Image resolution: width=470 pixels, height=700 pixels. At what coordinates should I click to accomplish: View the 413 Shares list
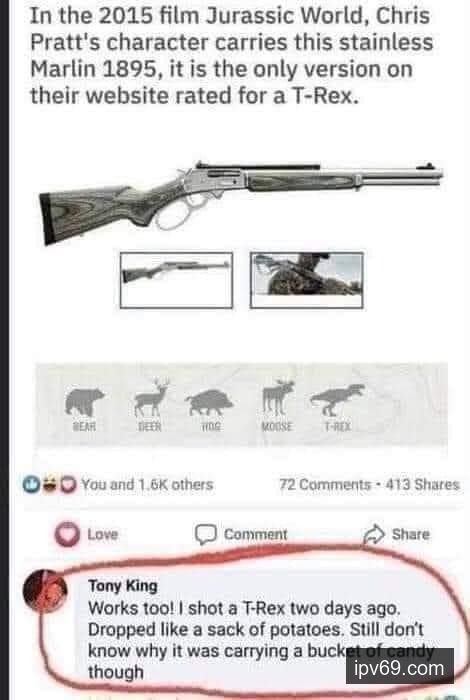pyautogui.click(x=422, y=485)
